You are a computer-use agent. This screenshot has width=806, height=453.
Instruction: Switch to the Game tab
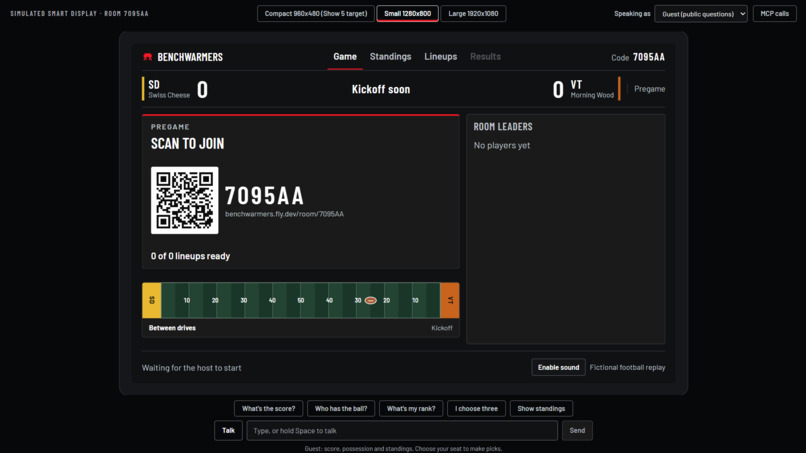coord(345,57)
